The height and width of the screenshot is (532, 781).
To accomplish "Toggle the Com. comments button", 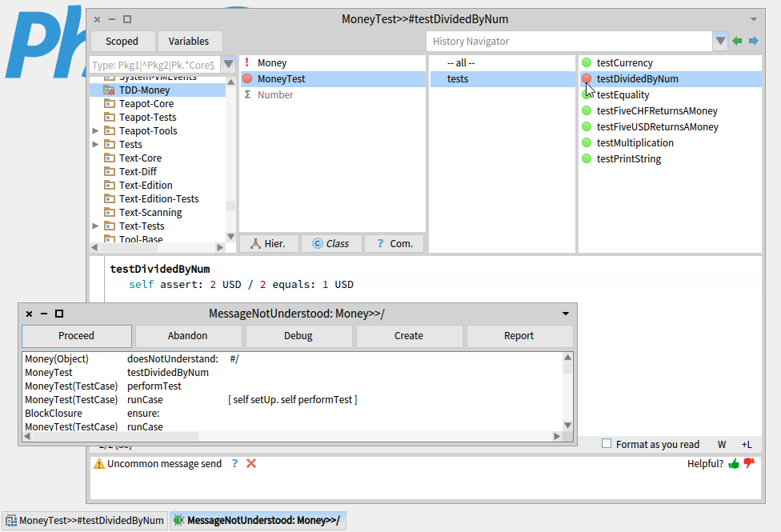I will 394,243.
